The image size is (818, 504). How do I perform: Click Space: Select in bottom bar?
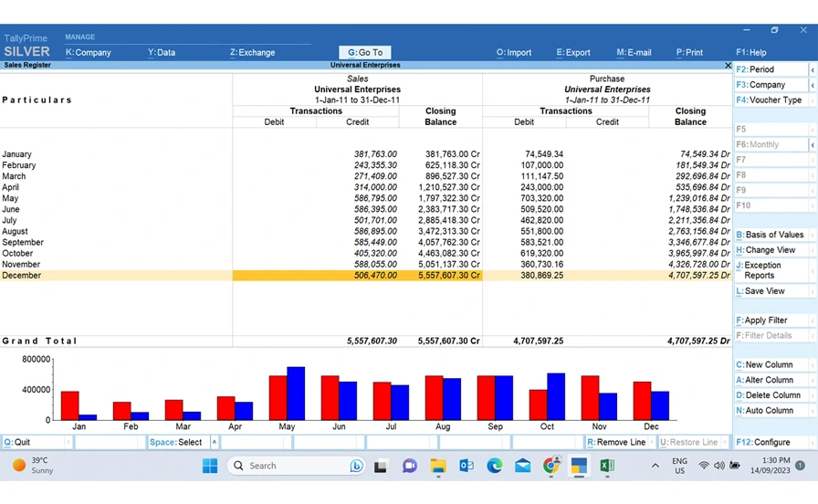click(179, 442)
